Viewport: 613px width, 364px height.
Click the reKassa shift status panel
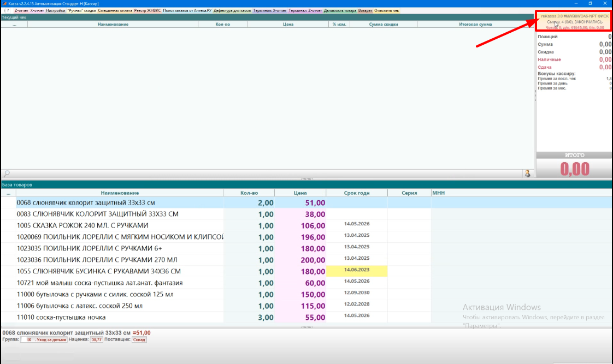point(574,21)
